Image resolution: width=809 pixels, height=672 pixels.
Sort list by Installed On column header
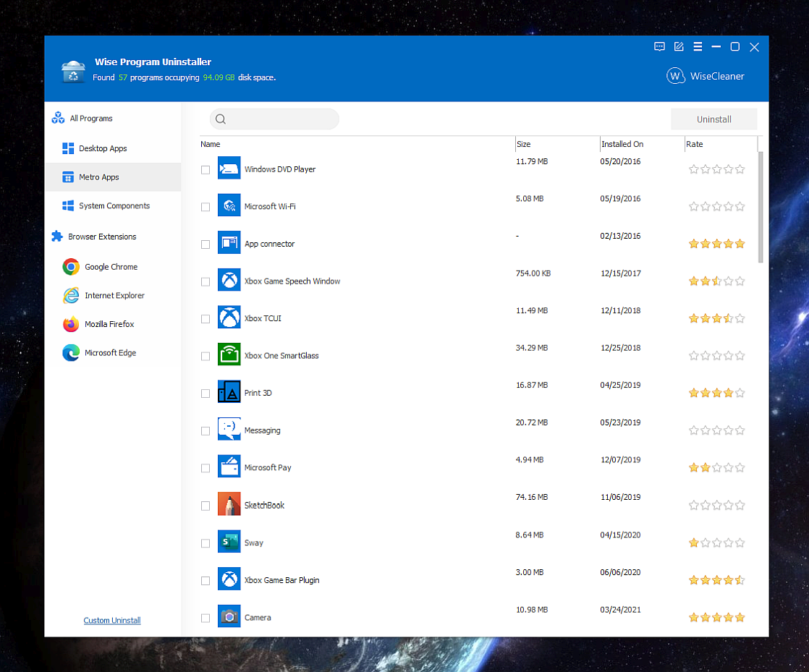pyautogui.click(x=622, y=144)
